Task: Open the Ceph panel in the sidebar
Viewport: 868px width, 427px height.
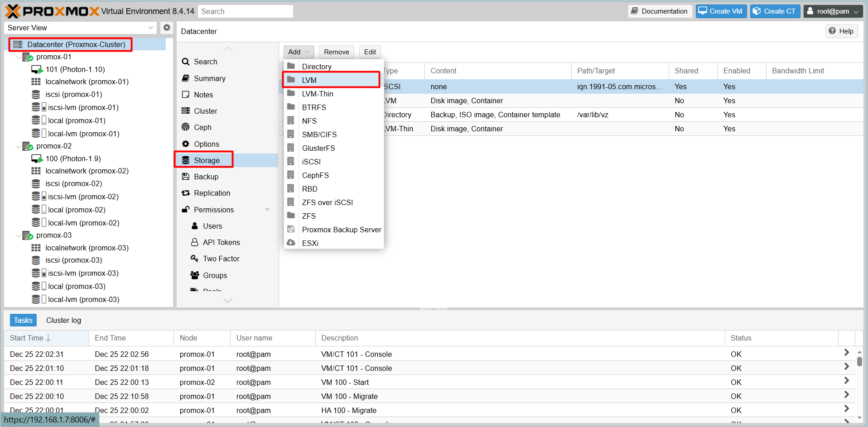Action: click(202, 127)
